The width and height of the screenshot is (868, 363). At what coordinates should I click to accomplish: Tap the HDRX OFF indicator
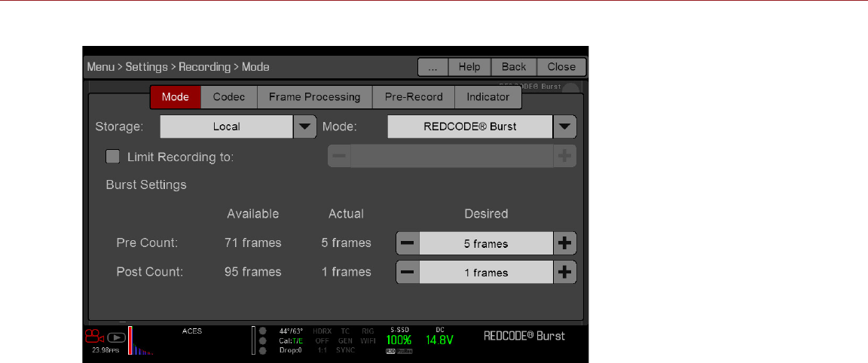(322, 336)
